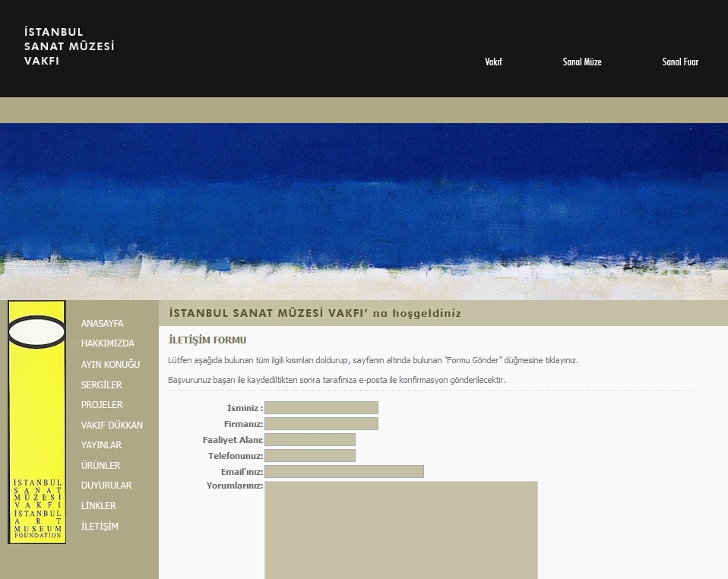Screen dimensions: 728x579
Task: Click the welcome banner text 'hoşgeldiniz'
Action: coord(426,313)
